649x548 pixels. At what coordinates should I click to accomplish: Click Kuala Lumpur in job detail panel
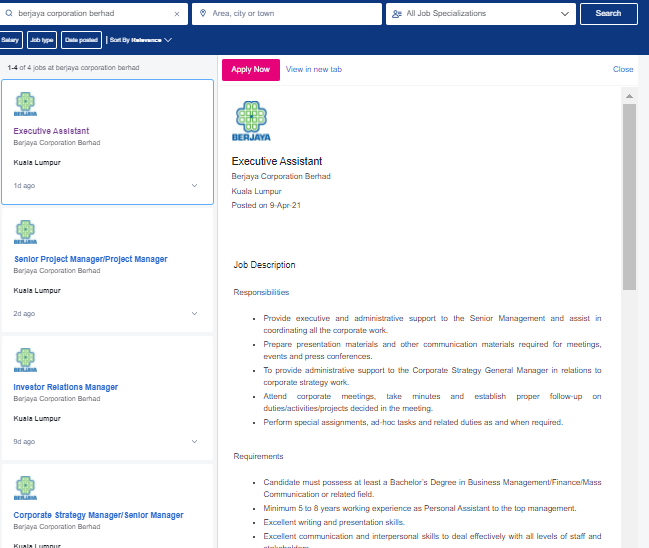256,191
